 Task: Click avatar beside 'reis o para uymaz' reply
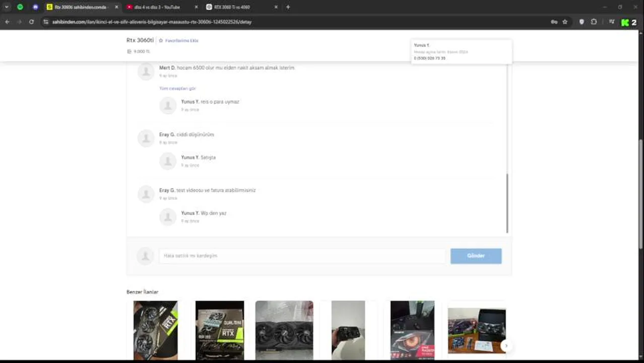pos(168,105)
